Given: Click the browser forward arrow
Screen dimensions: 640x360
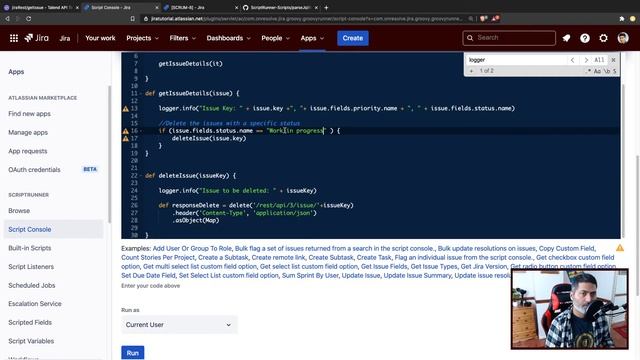Looking at the screenshot, I should coord(18,19).
